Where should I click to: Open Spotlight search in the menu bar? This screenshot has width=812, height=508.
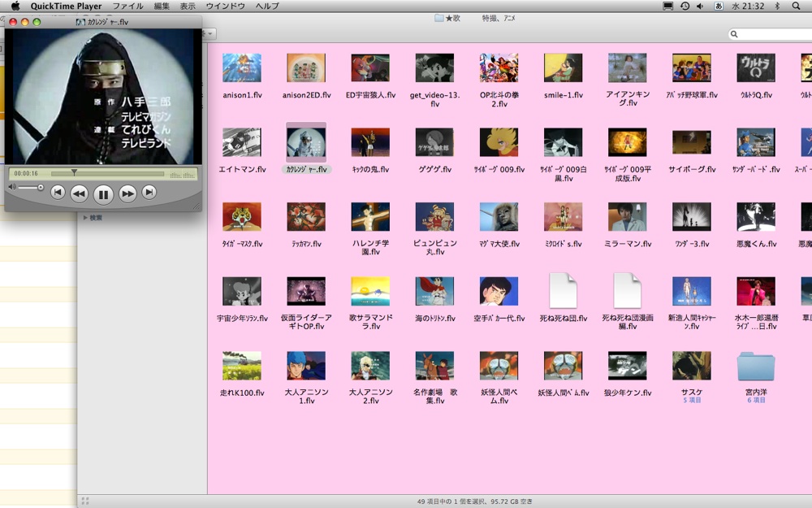coord(796,6)
